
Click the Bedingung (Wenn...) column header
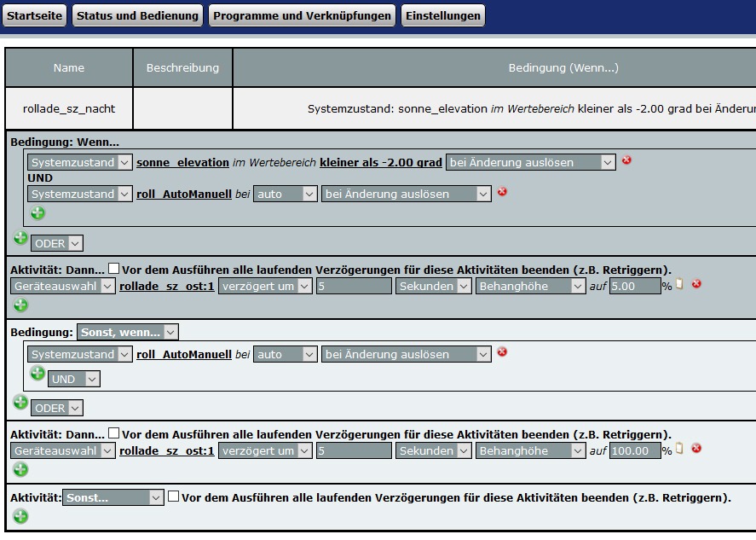click(494, 67)
